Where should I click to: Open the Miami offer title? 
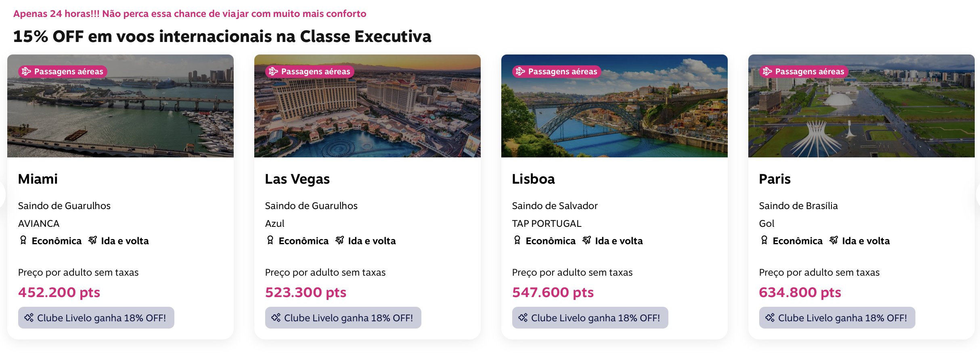point(38,179)
